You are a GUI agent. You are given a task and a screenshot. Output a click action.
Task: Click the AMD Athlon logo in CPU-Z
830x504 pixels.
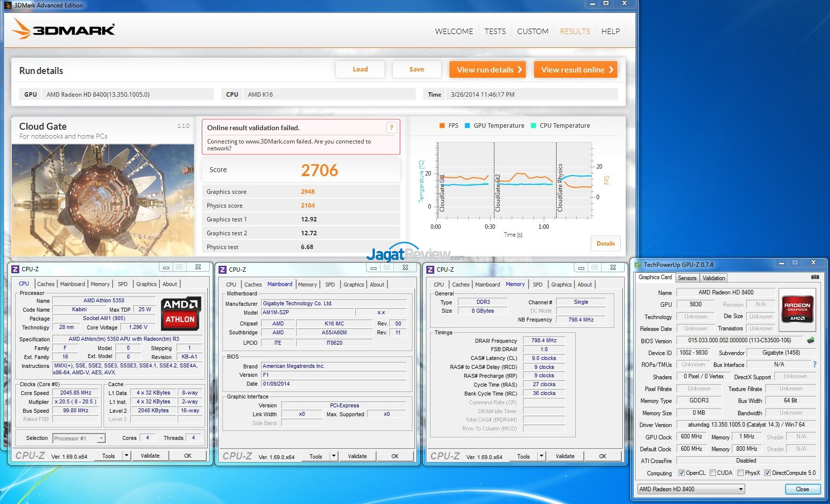point(180,313)
